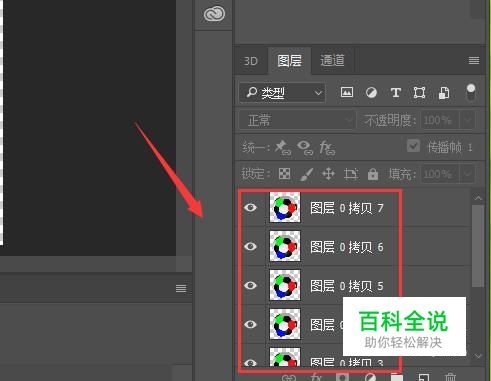Image resolution: width=491 pixels, height=381 pixels.
Task: Click the link layers icon
Action: coord(289,377)
